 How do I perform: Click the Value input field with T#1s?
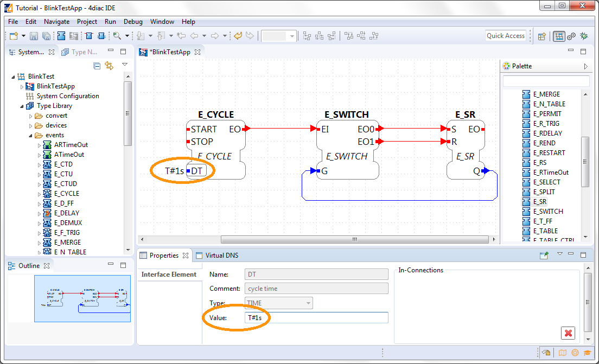pyautogui.click(x=316, y=317)
